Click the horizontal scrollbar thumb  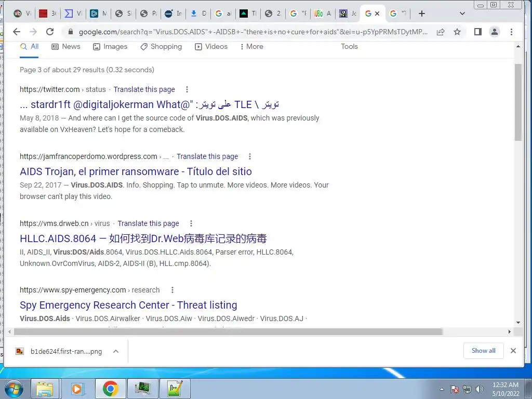pyautogui.click(x=228, y=331)
